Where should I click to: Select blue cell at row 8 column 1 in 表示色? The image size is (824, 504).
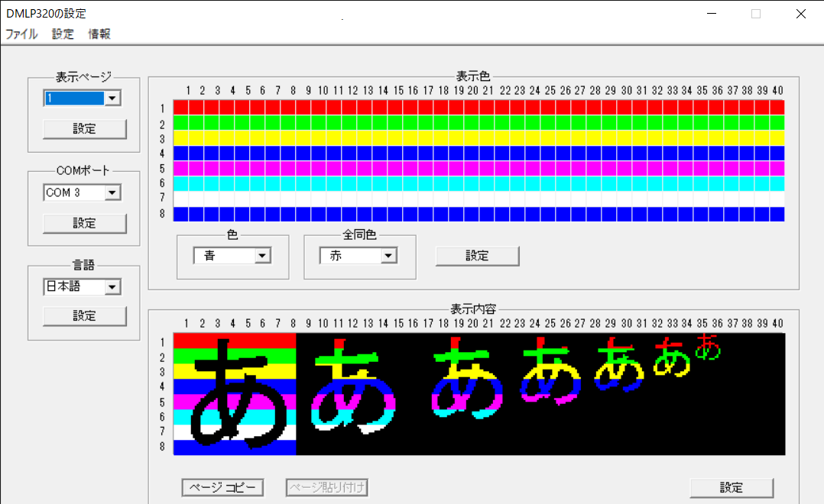pyautogui.click(x=180, y=214)
